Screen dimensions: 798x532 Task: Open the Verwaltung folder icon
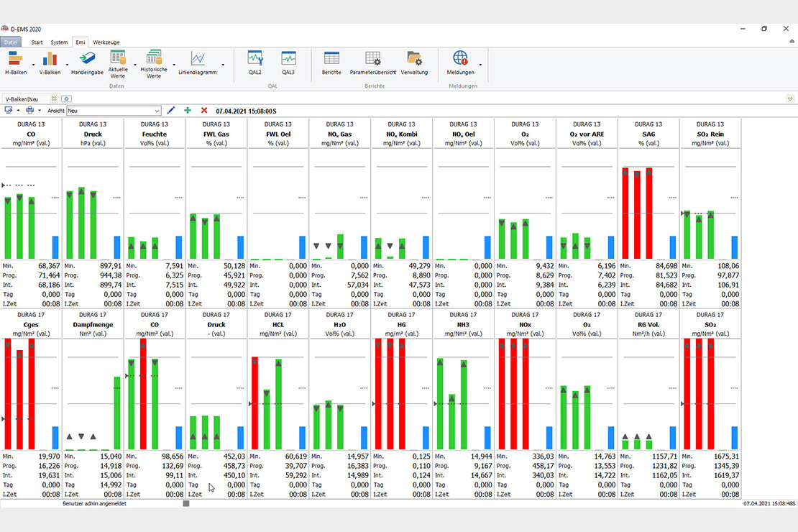click(x=414, y=62)
